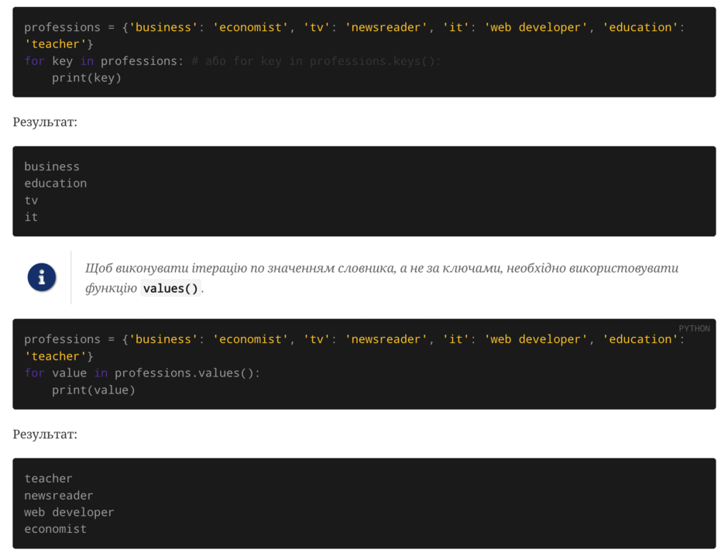The width and height of the screenshot is (728, 560).
Task: Click the output line it
Action: (x=31, y=217)
